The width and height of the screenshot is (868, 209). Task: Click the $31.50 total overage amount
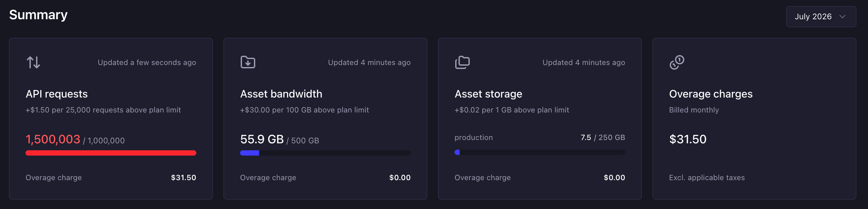click(688, 139)
